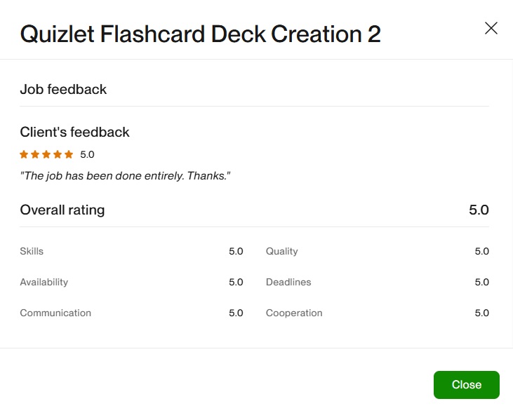
Task: Select the 5.0 score beside the stars
Action: click(x=87, y=154)
